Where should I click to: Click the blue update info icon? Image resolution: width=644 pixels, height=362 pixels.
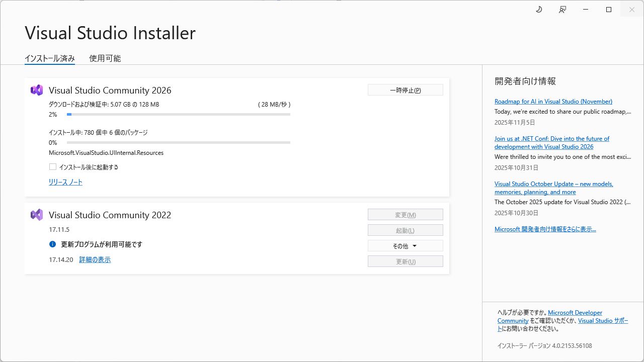tap(52, 244)
